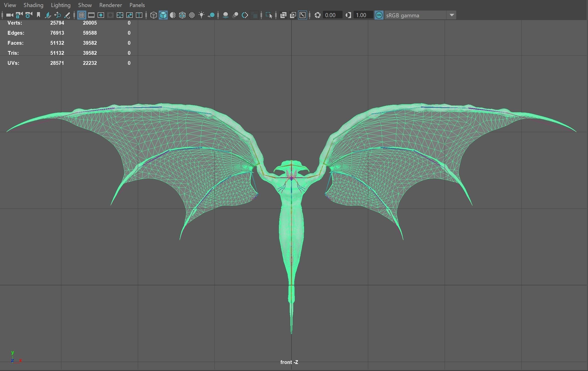Screen dimensions: 588x371
Task: Open the Renderer menu
Action: pos(110,5)
